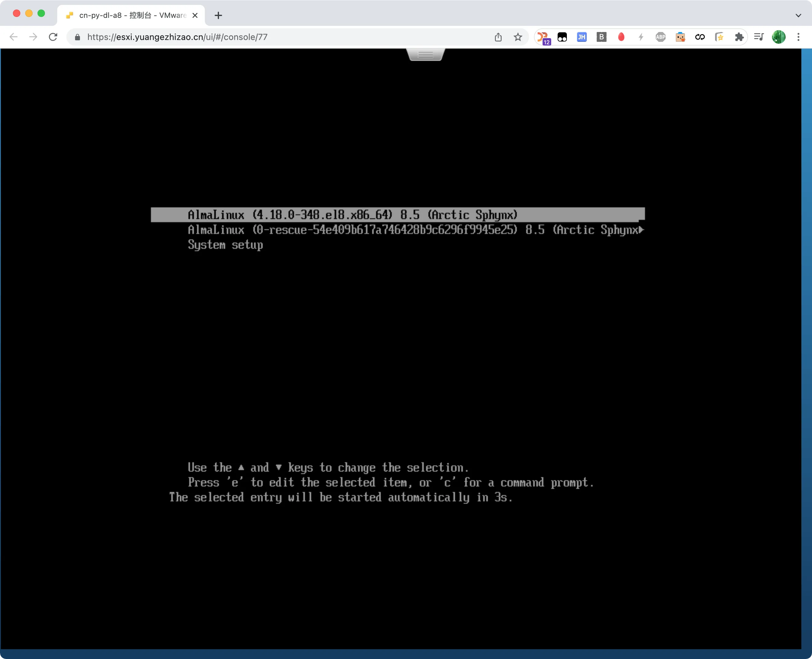Close the cn-py-dl-a8 tab
The height and width of the screenshot is (659, 812).
(x=195, y=16)
